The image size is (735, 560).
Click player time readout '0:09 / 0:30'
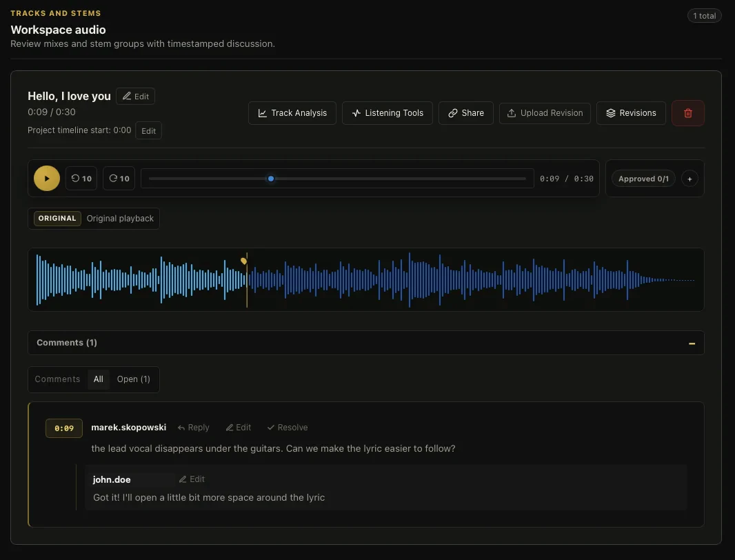(566, 179)
